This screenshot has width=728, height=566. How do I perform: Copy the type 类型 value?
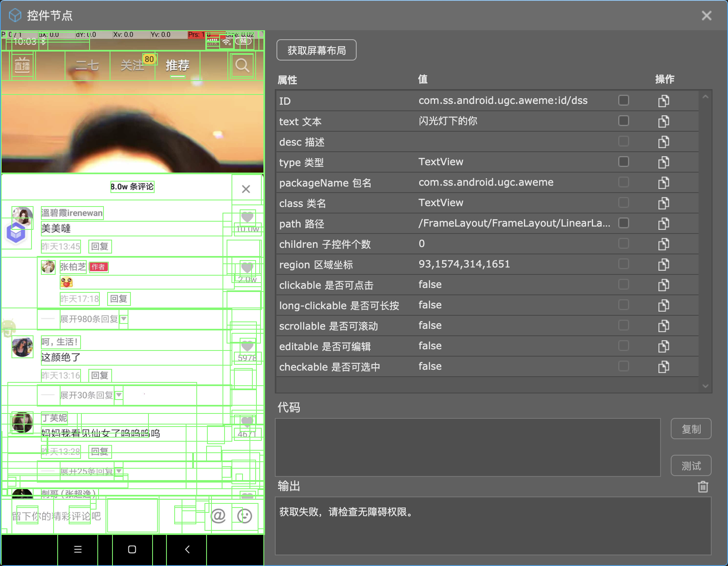(663, 162)
